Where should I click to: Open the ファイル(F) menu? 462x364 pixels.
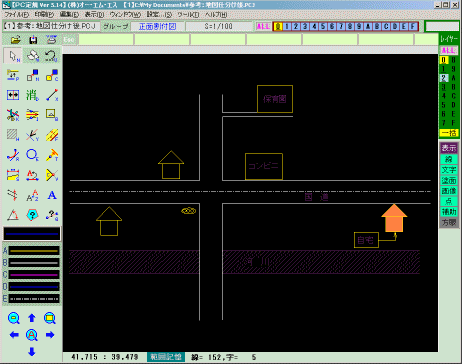(17, 15)
